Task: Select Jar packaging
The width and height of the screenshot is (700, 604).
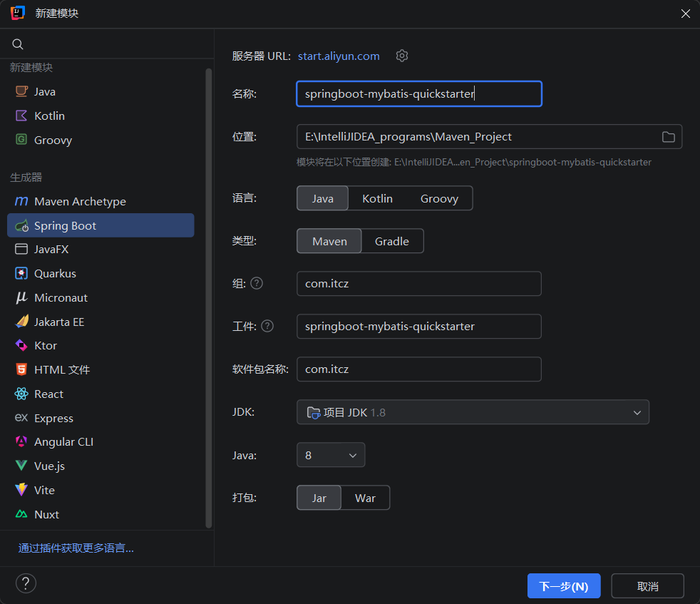Action: pyautogui.click(x=319, y=498)
